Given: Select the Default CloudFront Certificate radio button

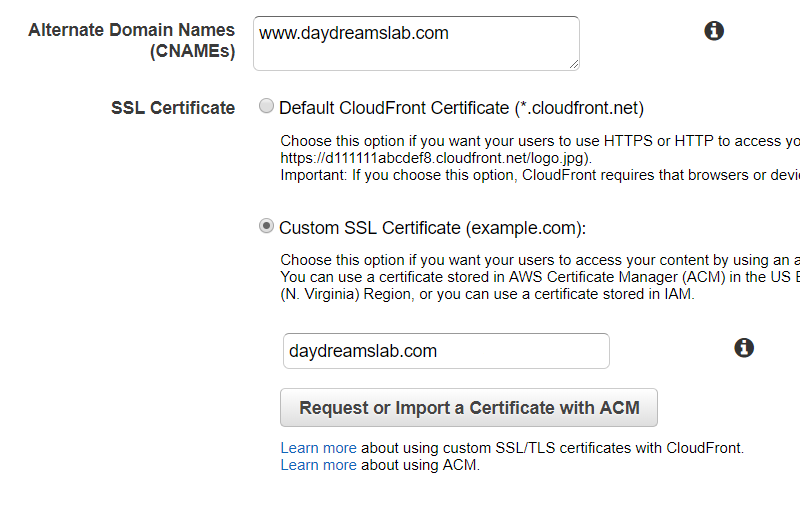Looking at the screenshot, I should click(266, 107).
